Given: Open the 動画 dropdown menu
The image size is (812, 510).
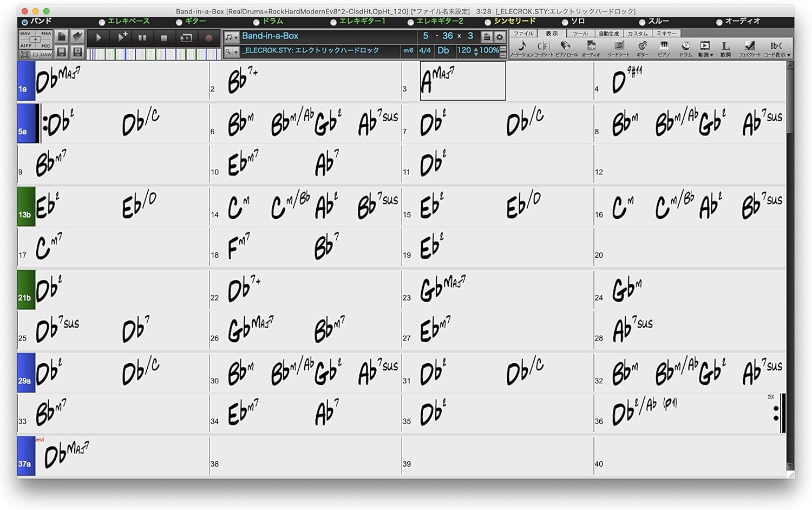Looking at the screenshot, I should pyautogui.click(x=705, y=48).
